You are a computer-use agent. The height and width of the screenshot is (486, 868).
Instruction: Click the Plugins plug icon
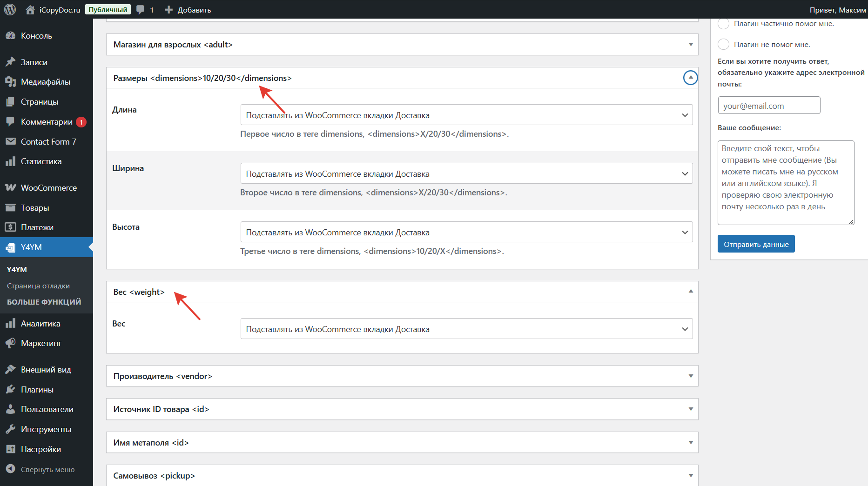click(10, 390)
